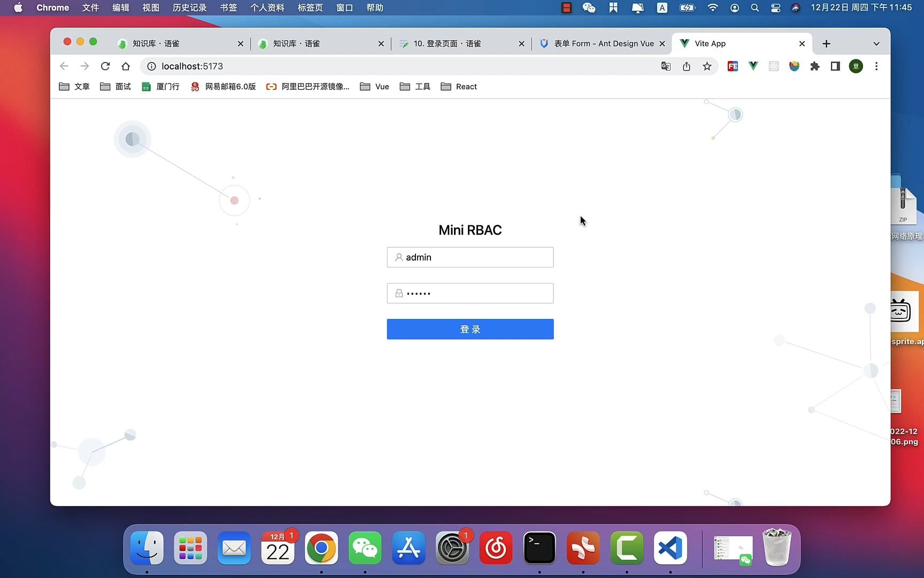Open the Vue bookmarks folder

(374, 86)
